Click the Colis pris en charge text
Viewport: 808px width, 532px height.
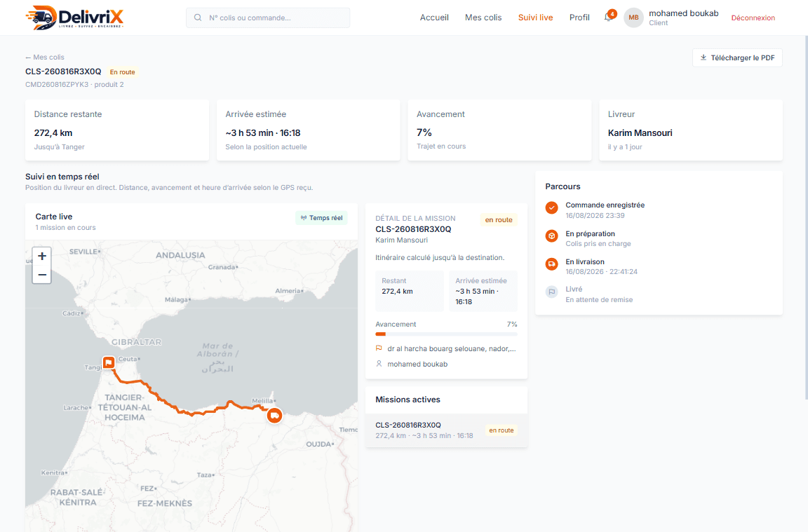coord(598,244)
